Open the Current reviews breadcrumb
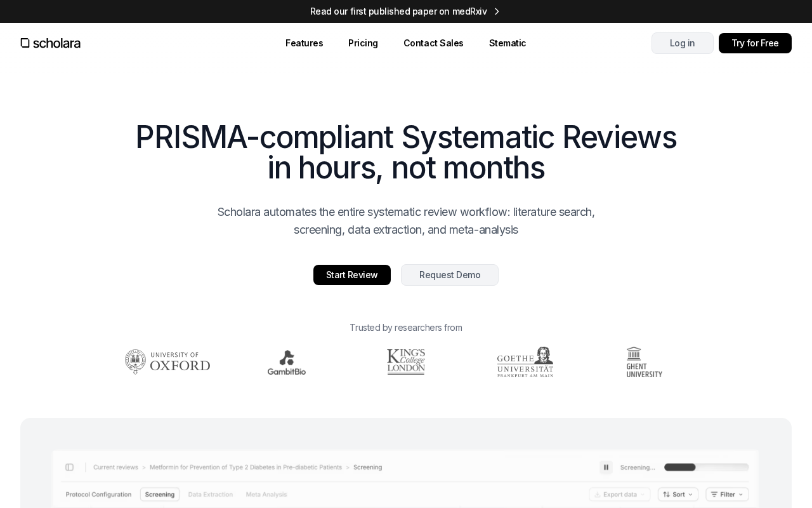 (115, 467)
